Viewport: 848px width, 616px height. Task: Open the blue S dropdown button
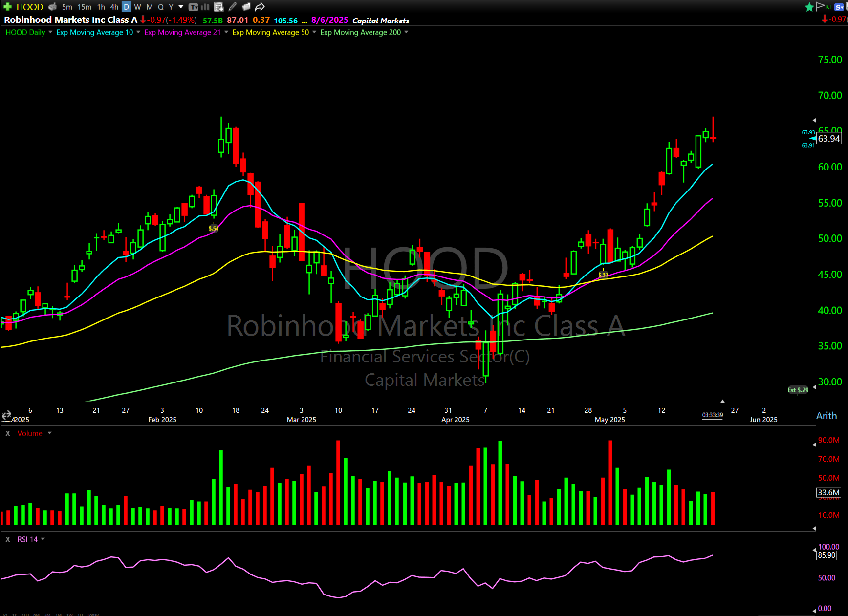840,7
